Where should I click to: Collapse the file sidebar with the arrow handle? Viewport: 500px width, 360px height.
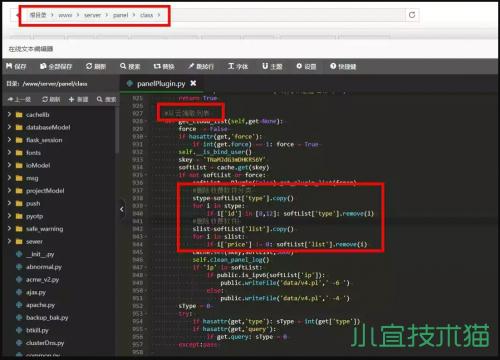click(x=122, y=209)
